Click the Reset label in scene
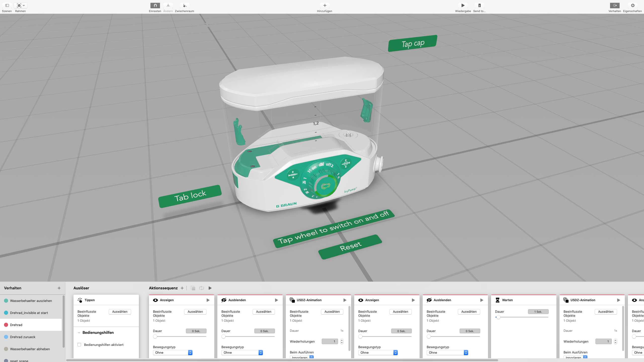The image size is (644, 362). click(x=350, y=247)
